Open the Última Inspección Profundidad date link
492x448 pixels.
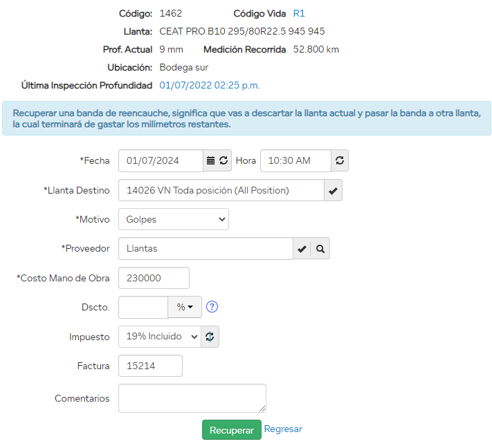pyautogui.click(x=210, y=85)
